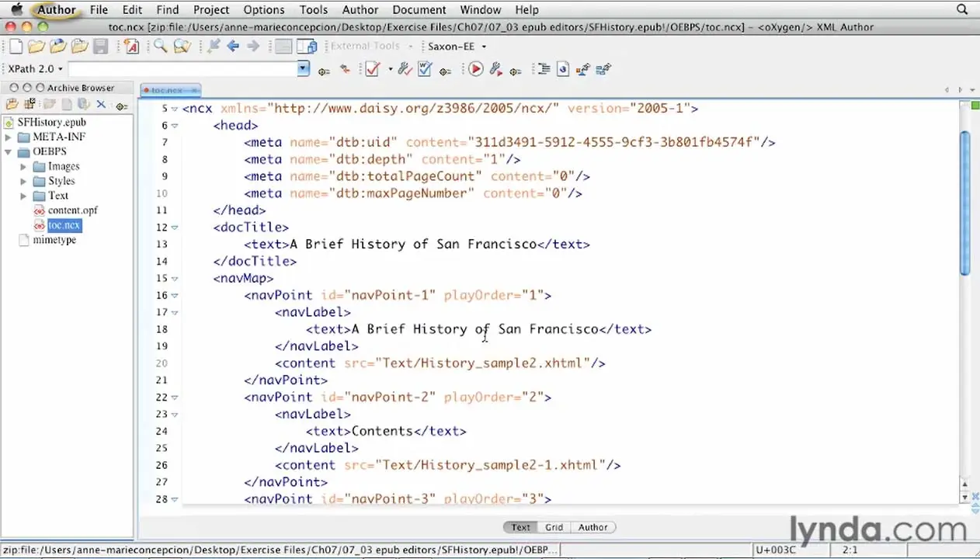The image size is (980, 559).
Task: Open the Find menu
Action: pyautogui.click(x=167, y=9)
